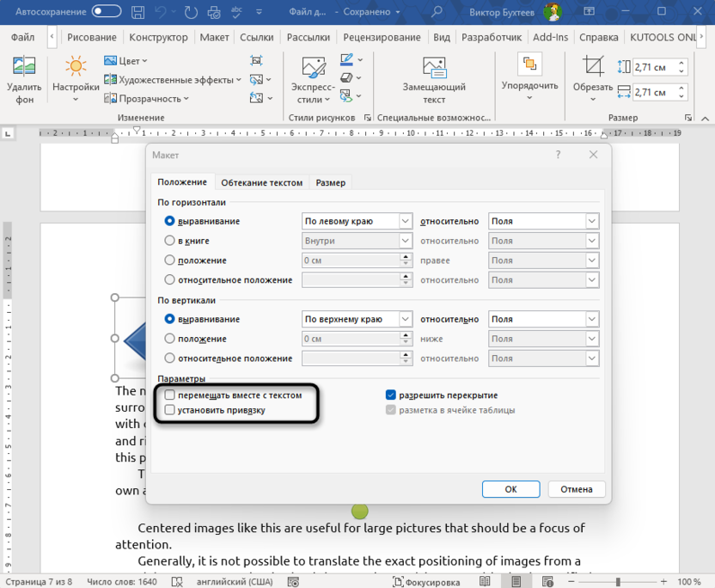Select the положение radio under По вертикали
The image size is (715, 588).
coord(169,339)
